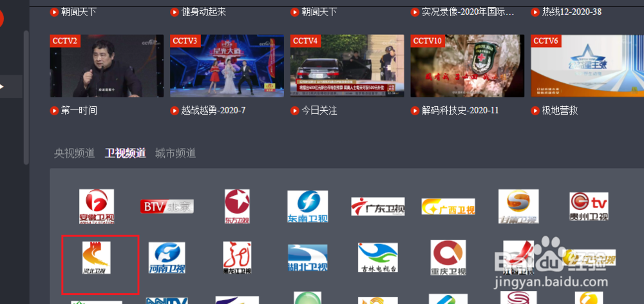
Task: Open the 湖北卫视 channel logo
Action: click(x=308, y=258)
